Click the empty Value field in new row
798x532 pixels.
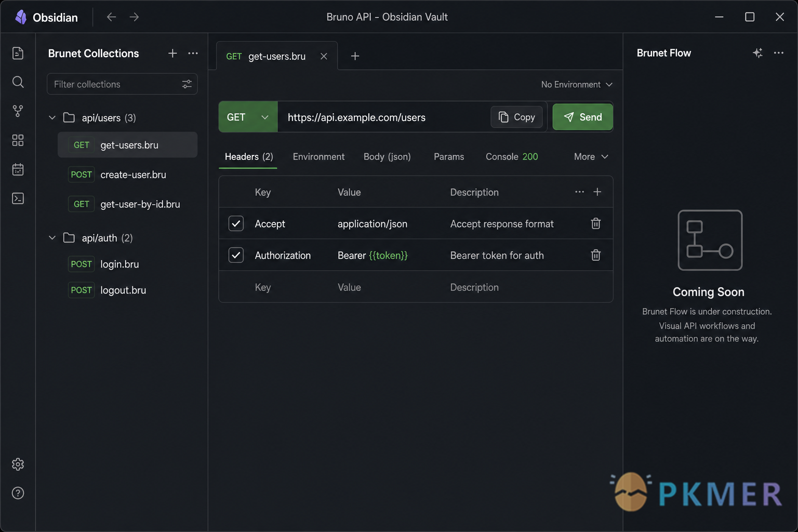pos(349,287)
